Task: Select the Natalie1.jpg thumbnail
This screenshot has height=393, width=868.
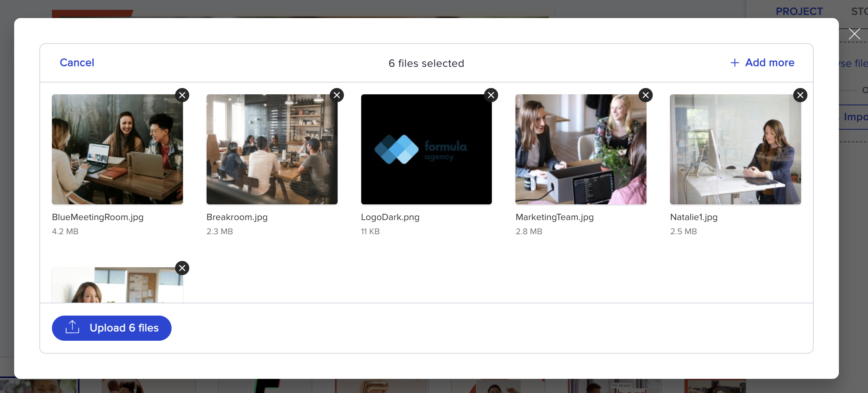Action: point(735,149)
